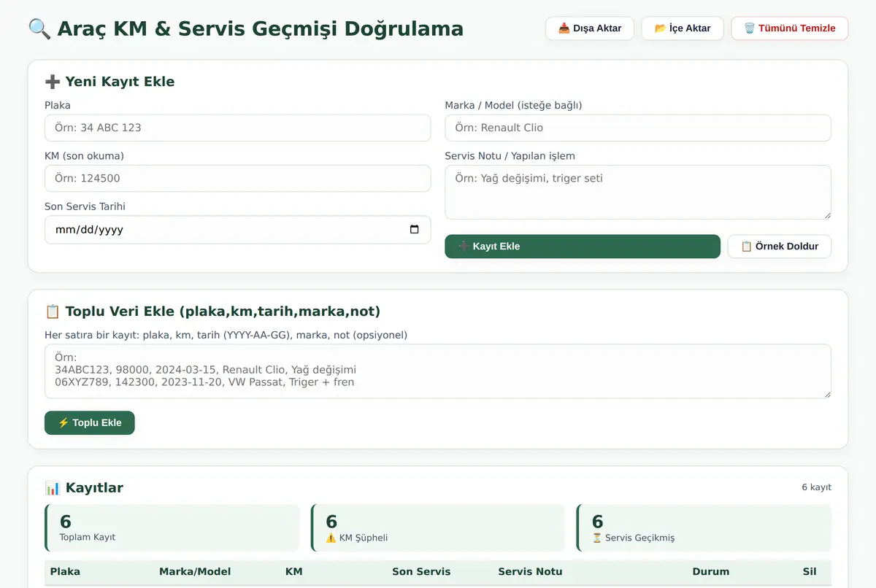Click the Örnek Doldur button
The width and height of the screenshot is (876, 588).
pyautogui.click(x=779, y=247)
